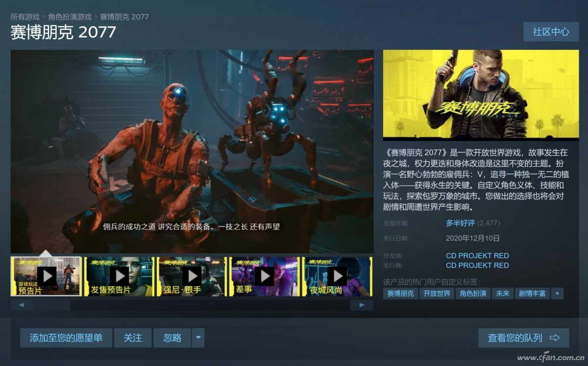Screen dimensions: 588x366
Task: Open the 赛博朋克 2077 breadcrumb link
Action: coord(124,17)
